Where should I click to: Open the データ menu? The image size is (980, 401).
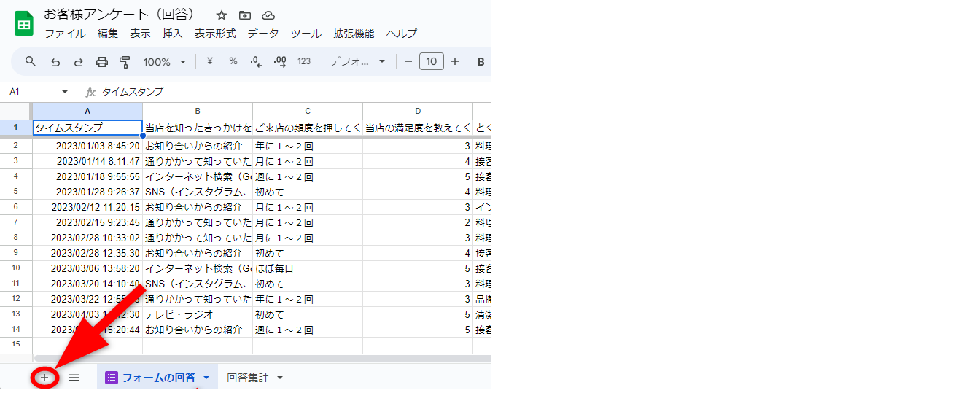[x=263, y=34]
